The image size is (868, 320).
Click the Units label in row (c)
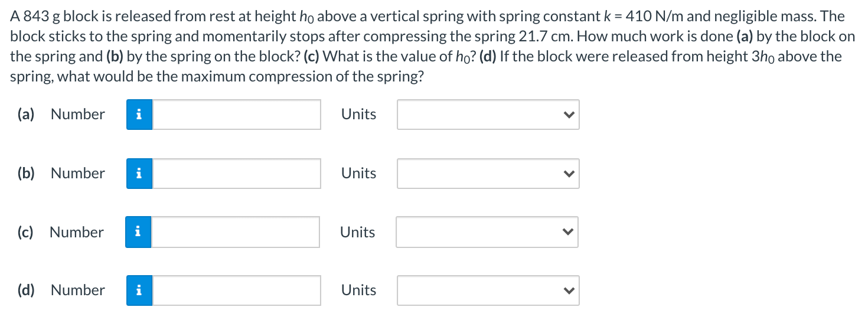[x=357, y=232]
